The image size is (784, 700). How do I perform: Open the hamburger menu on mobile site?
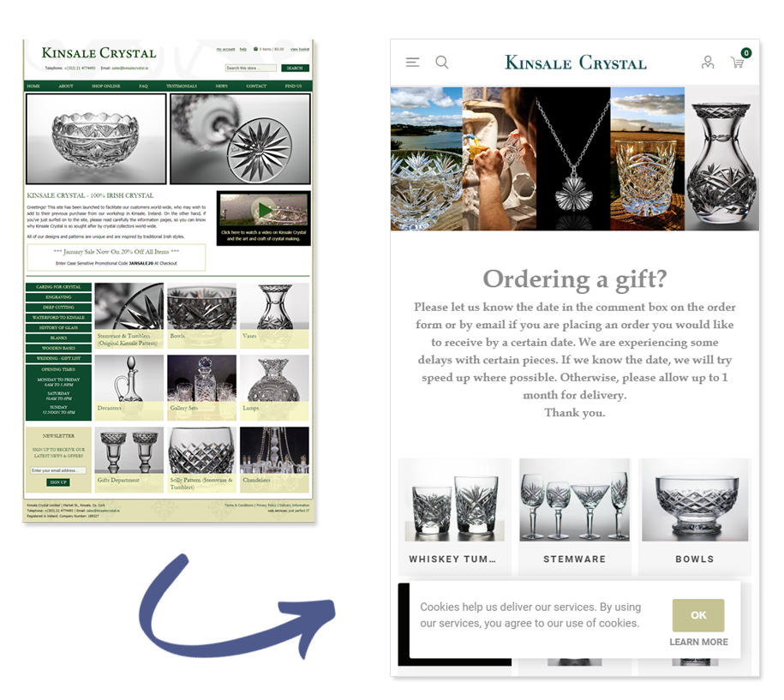pyautogui.click(x=413, y=63)
